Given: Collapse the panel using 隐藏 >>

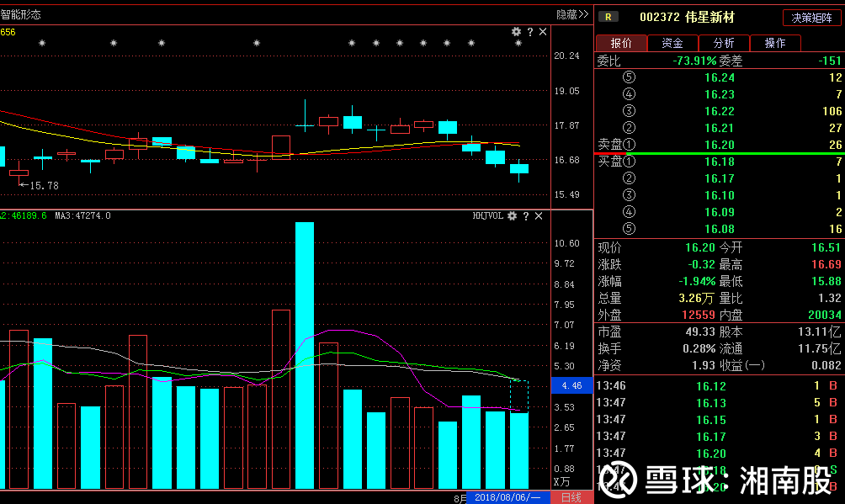Looking at the screenshot, I should [571, 14].
